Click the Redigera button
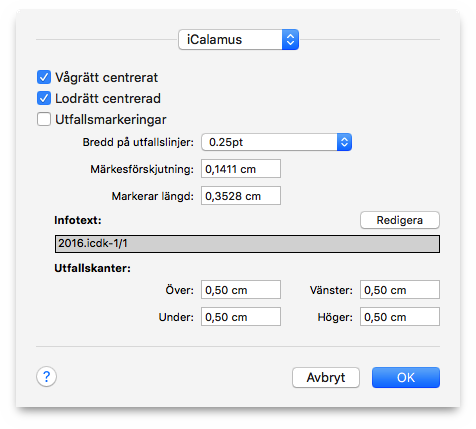Viewport: 476px width, 429px height. click(x=400, y=220)
